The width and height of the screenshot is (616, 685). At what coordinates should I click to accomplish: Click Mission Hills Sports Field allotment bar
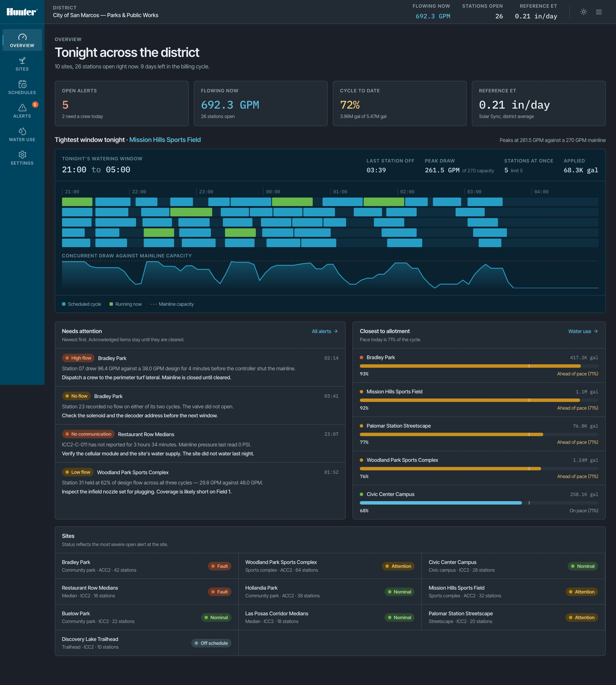(479, 400)
